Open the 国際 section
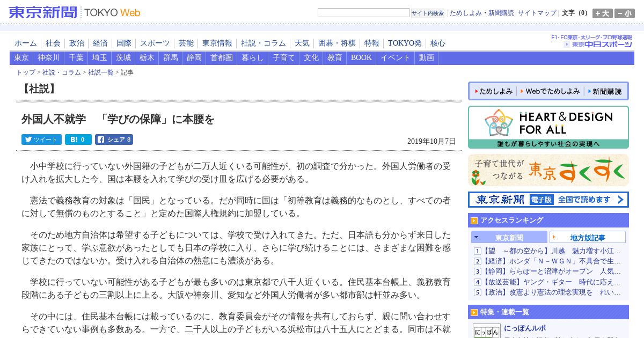 [124, 43]
